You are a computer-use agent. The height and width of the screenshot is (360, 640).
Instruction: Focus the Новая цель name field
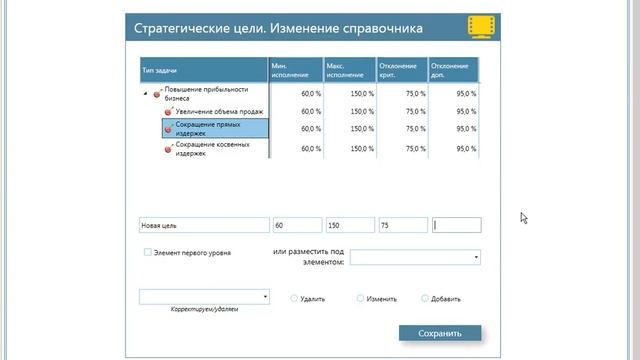[204, 225]
